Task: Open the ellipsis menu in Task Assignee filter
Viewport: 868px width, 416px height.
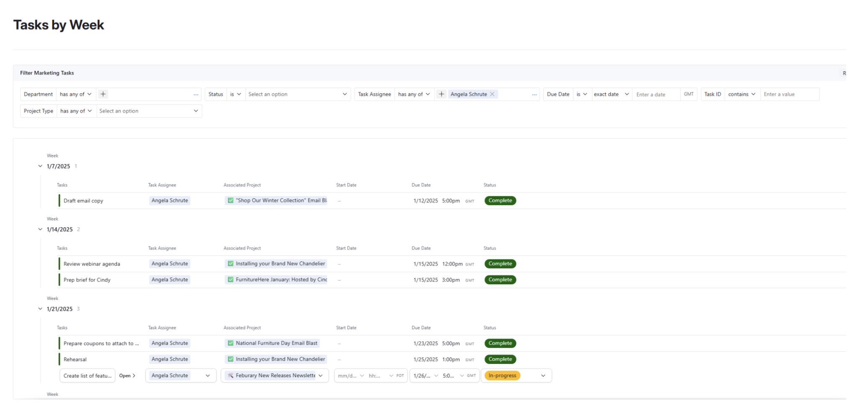Action: 534,95
